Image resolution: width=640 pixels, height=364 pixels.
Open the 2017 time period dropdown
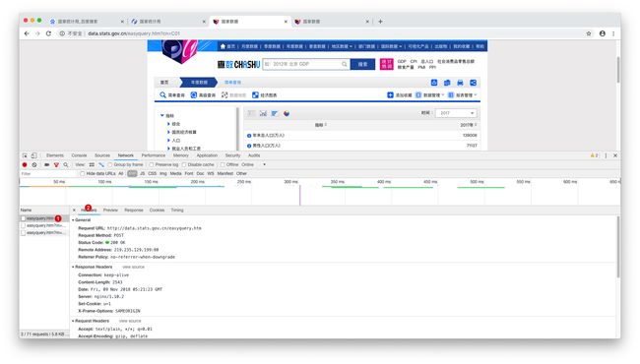(x=456, y=113)
